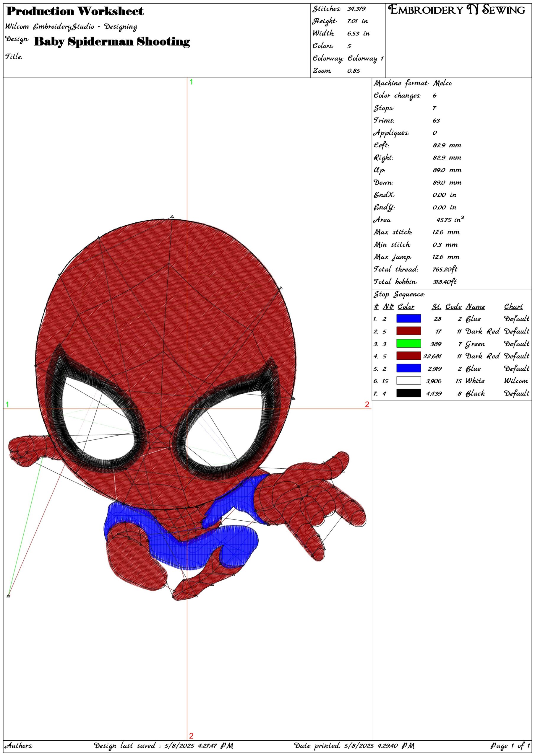Click the 'Green' thread name

coord(475,344)
